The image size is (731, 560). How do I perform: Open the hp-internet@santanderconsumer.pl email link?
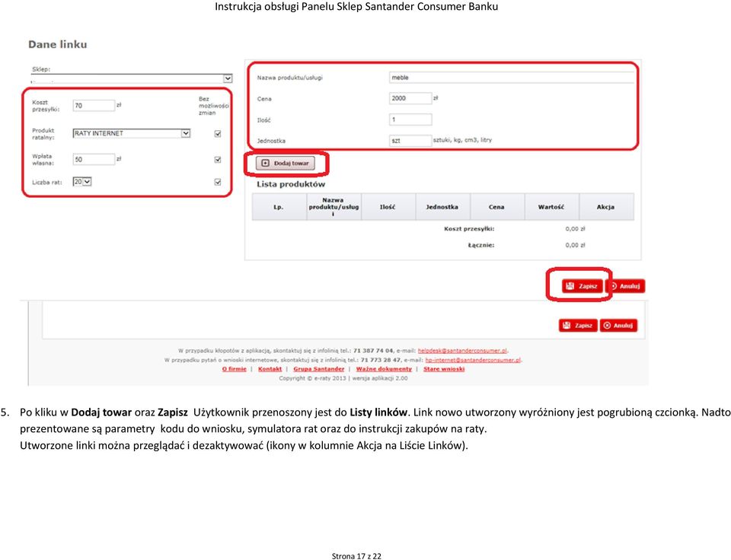coord(473,360)
